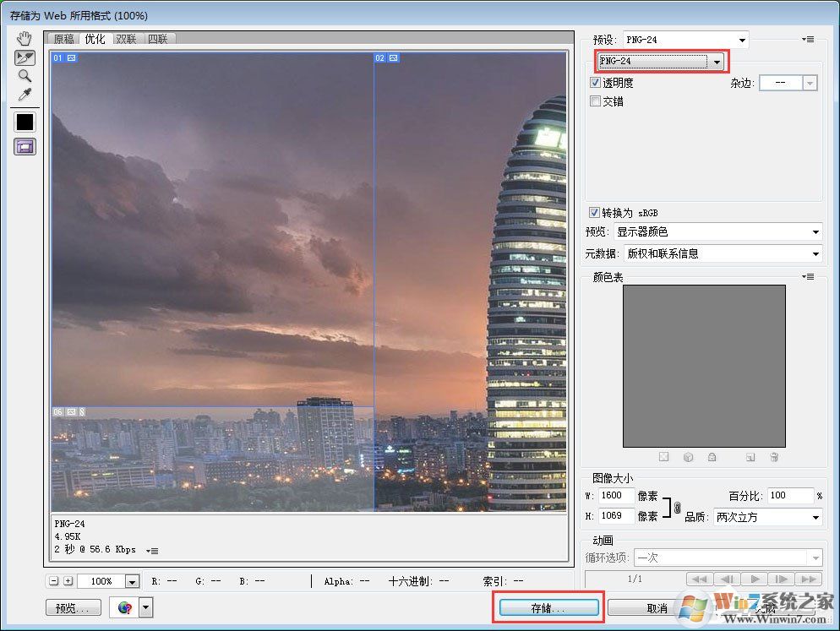
Task: Open the 颜色表 panel menu icon
Action: coord(808,277)
